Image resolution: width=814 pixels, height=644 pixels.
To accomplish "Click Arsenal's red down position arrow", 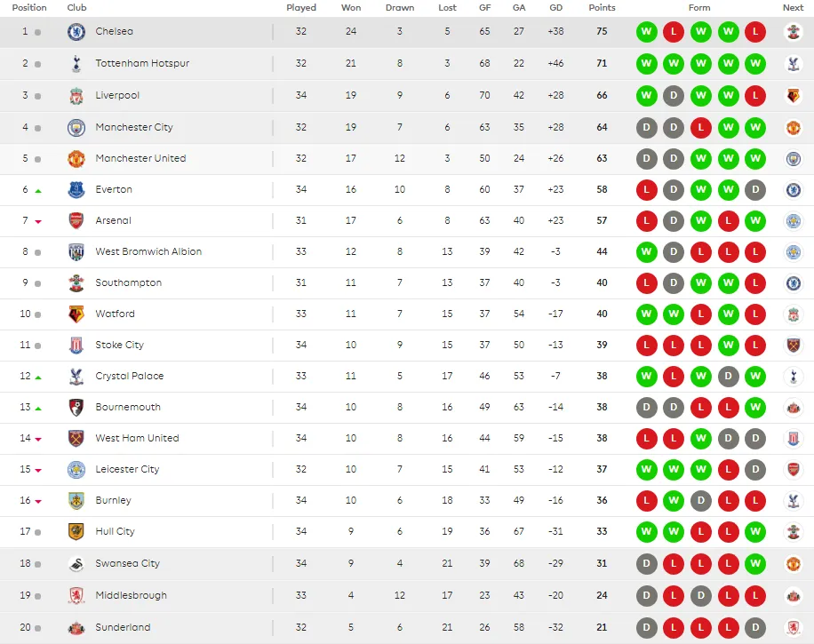I will pyautogui.click(x=38, y=221).
